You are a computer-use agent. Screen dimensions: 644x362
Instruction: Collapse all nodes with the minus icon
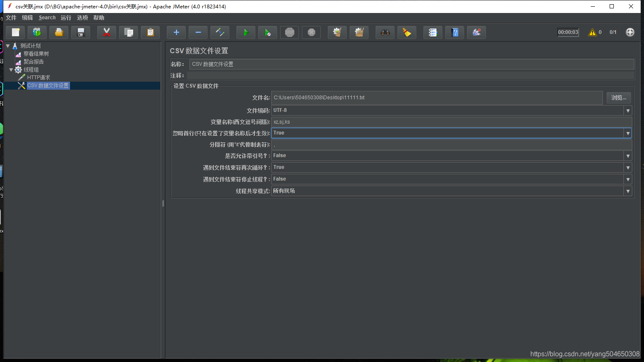click(x=198, y=32)
